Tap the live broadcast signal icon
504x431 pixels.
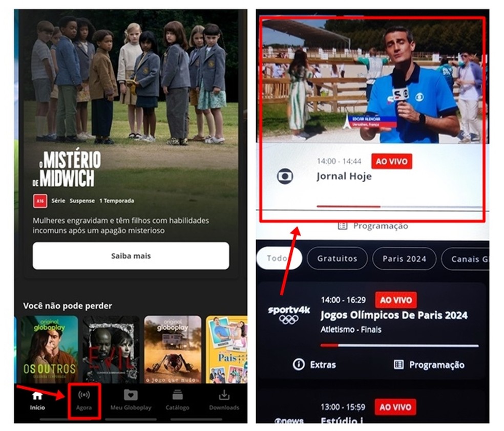point(84,395)
